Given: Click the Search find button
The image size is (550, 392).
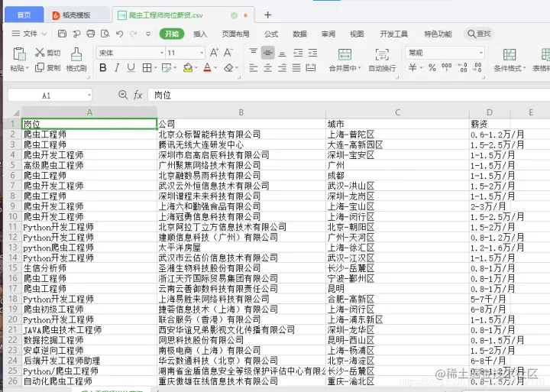Looking at the screenshot, I should pyautogui.click(x=479, y=34).
